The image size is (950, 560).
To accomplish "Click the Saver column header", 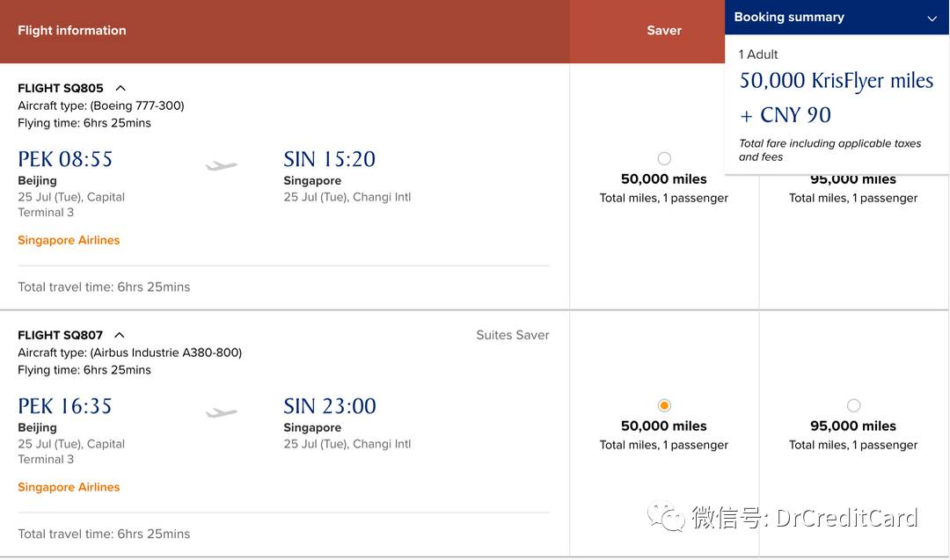I will pyautogui.click(x=664, y=31).
